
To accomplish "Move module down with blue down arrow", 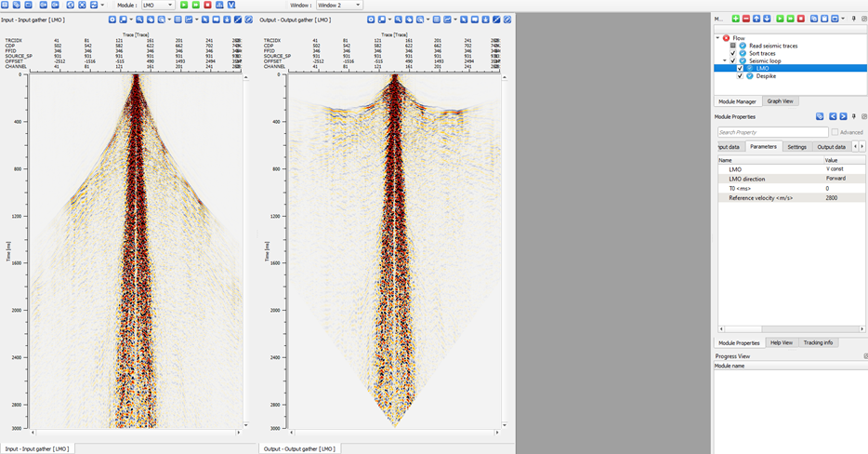I will click(767, 19).
